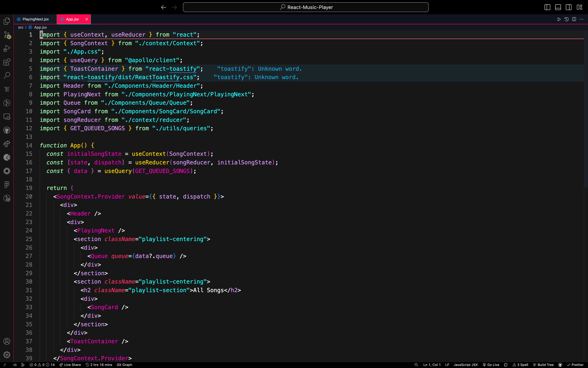
Task: Start Live Share from status bar
Action: click(x=70, y=365)
